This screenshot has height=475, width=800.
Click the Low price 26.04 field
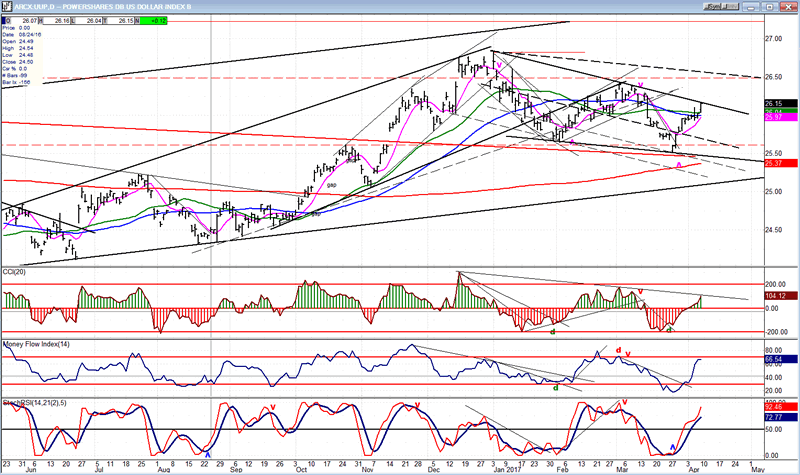(92, 19)
